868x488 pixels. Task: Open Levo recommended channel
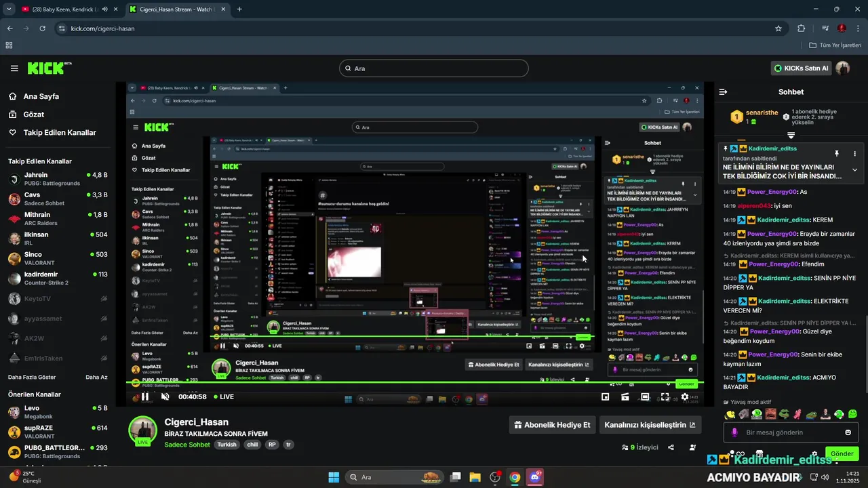point(58,412)
